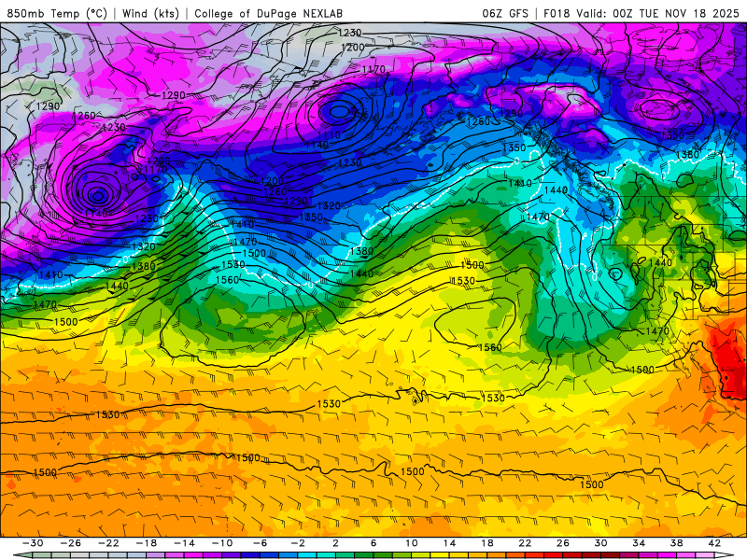Click the "Wind (kts)" header label
747x560 pixels.
point(150,13)
